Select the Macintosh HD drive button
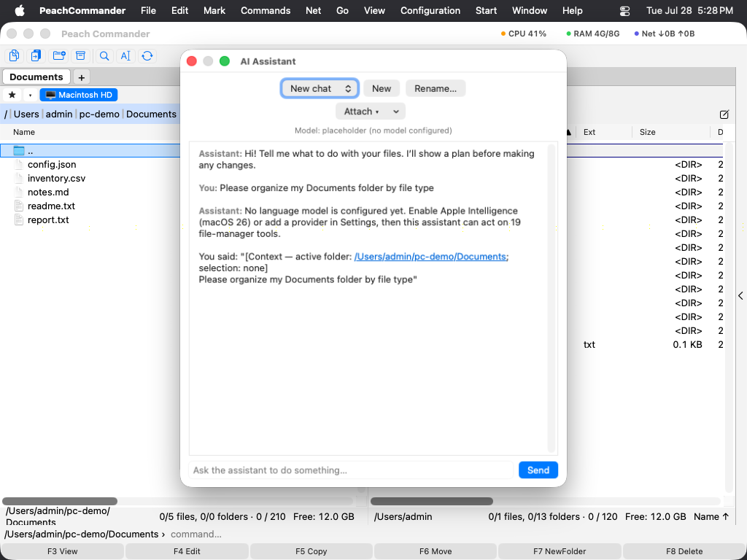Viewport: 747px width, 560px height. [79, 95]
